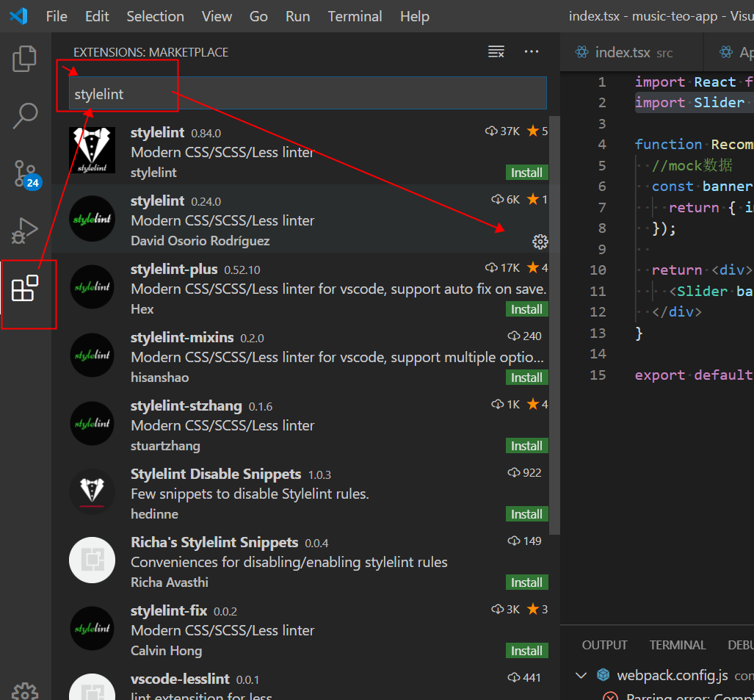Open the Run and Debug view
The height and width of the screenshot is (700, 754).
pyautogui.click(x=24, y=231)
